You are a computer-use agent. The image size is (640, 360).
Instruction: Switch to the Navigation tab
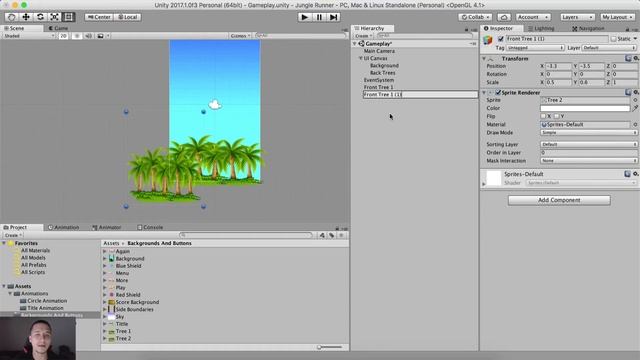click(588, 28)
